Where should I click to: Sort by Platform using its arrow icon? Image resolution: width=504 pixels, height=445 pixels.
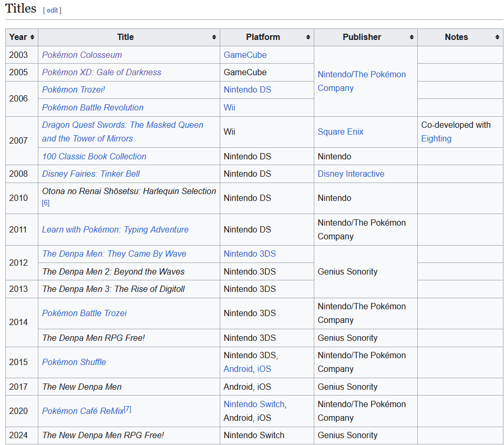308,37
